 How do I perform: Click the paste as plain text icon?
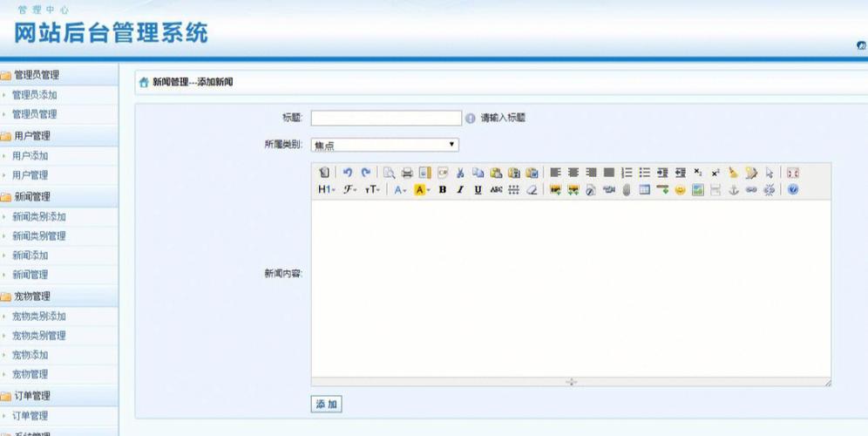[x=513, y=173]
